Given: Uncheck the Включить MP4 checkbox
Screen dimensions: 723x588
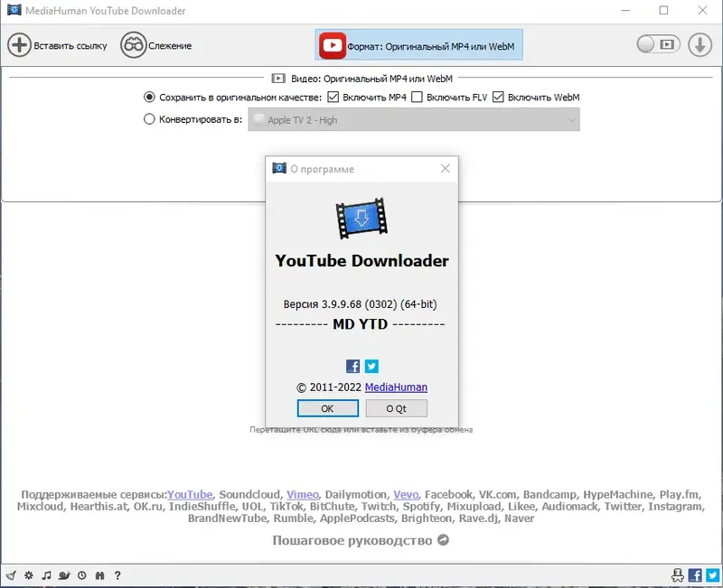Looking at the screenshot, I should coord(333,97).
